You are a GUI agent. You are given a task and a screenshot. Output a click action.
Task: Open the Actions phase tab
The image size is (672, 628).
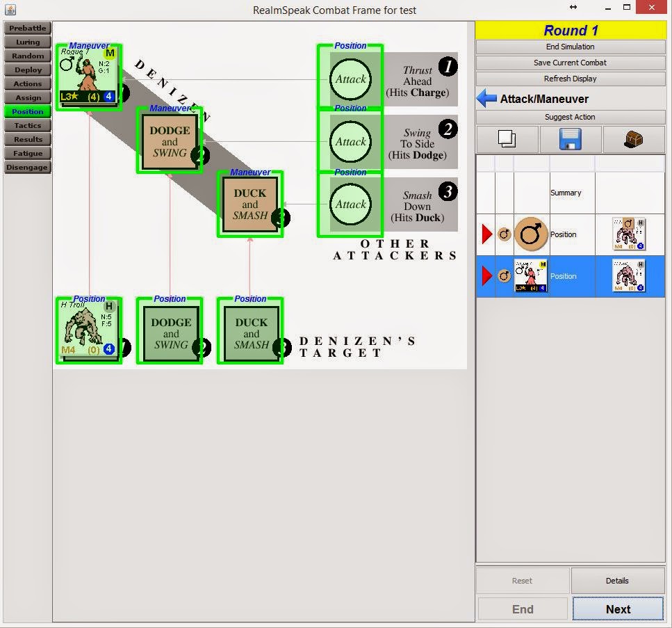(x=27, y=83)
